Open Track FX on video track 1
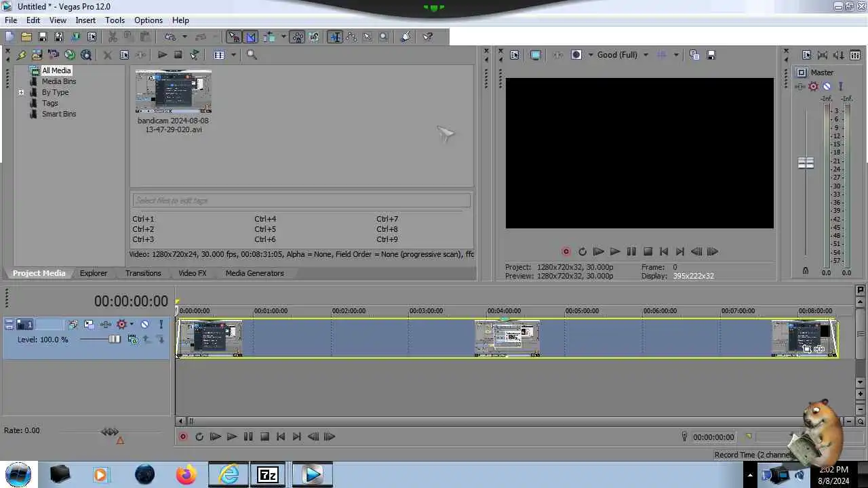 [106, 325]
